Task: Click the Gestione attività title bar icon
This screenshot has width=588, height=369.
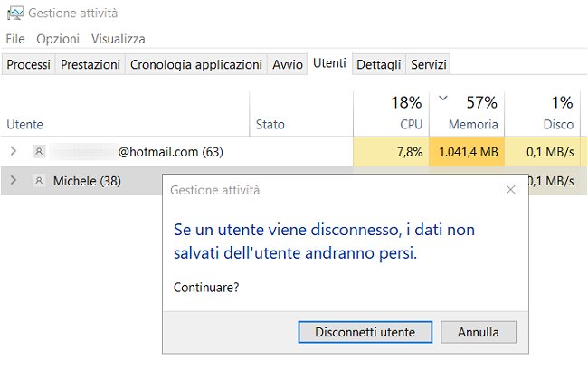Action: click(14, 14)
